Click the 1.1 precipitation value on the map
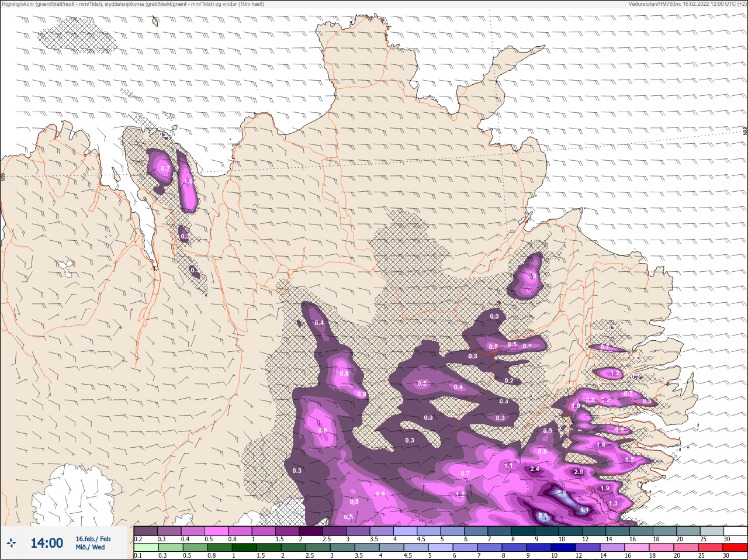 (508, 466)
